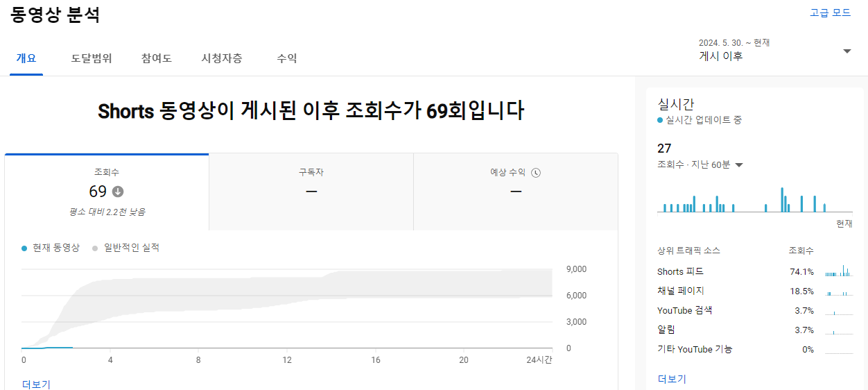
Task: Open the 게시 이후 date range dropdown
Action: coord(775,51)
